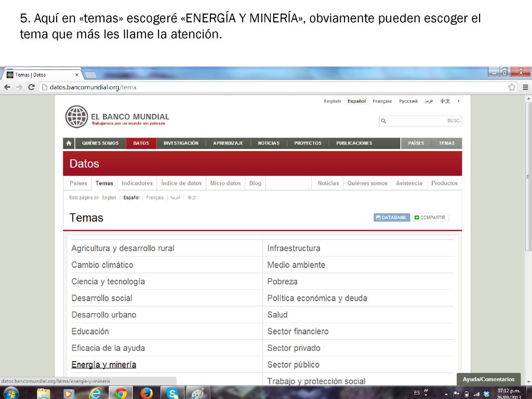
Task: Open the Pobreza topic
Action: coord(282,282)
